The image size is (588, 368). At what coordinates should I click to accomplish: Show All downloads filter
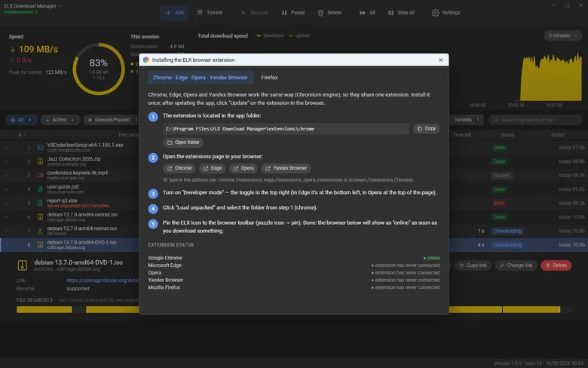point(21,120)
